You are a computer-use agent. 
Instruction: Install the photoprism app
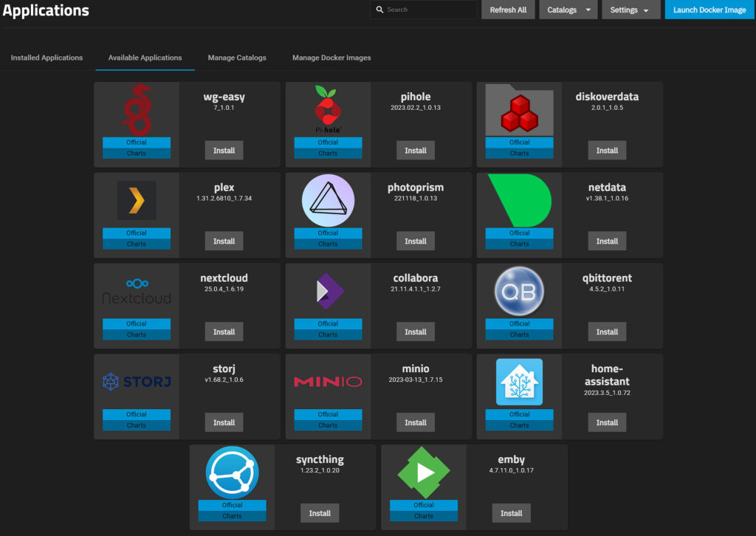click(416, 241)
